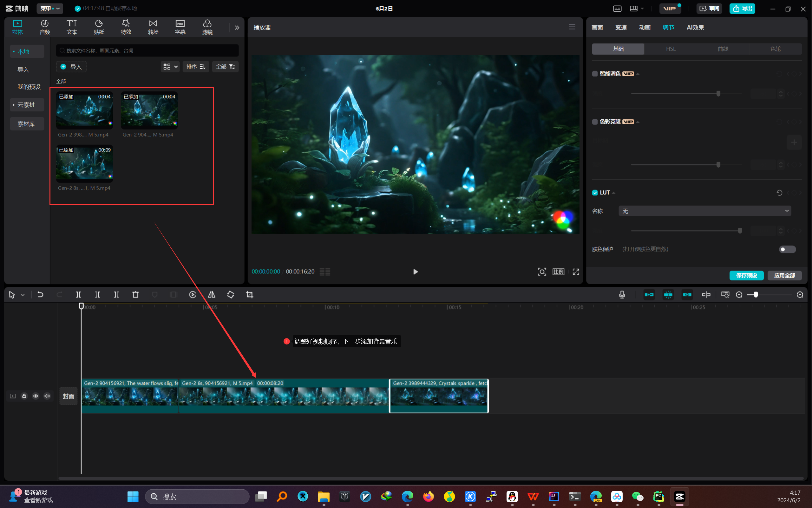The height and width of the screenshot is (508, 812).
Task: Enable the 智能调色 checkbox
Action: [x=595, y=74]
